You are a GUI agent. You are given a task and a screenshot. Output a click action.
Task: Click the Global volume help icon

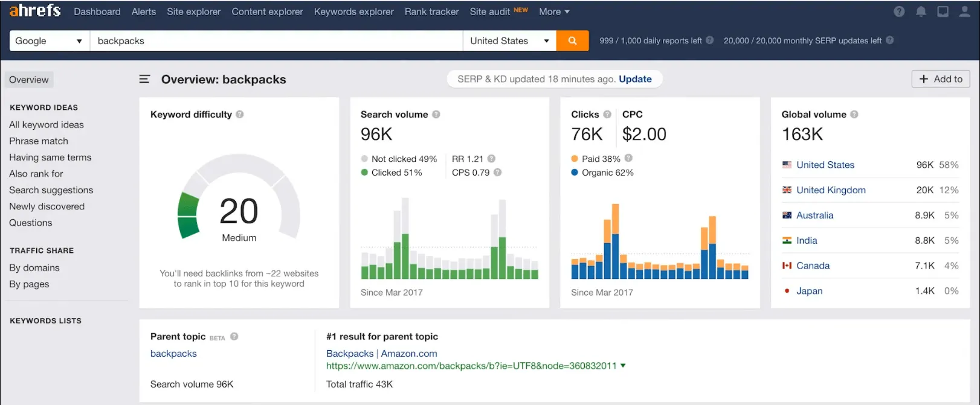coord(854,114)
